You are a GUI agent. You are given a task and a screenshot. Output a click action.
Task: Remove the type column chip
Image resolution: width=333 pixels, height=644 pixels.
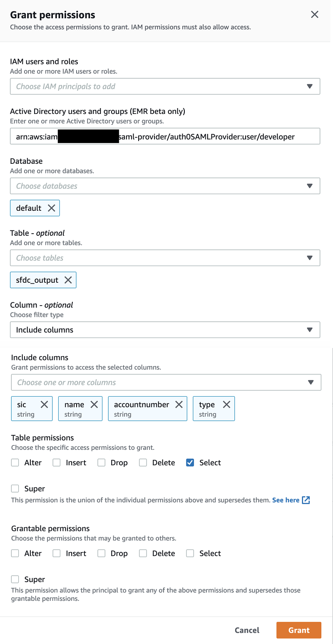point(226,405)
